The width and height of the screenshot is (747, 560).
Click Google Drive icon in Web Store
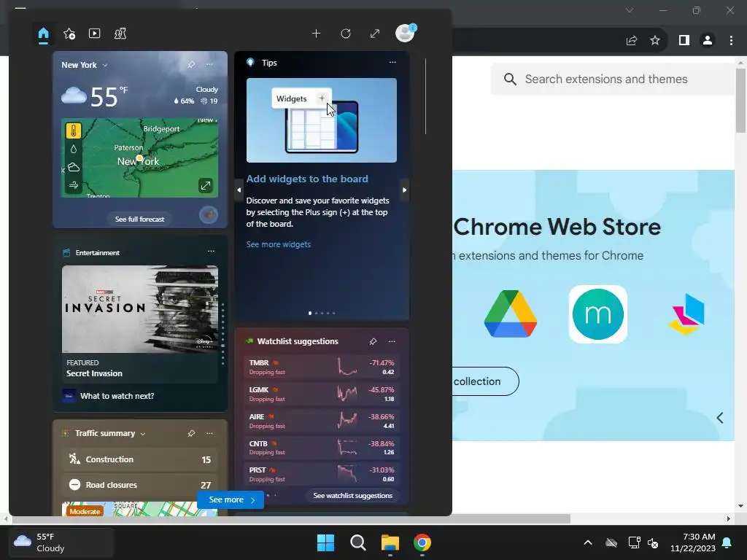(x=511, y=314)
